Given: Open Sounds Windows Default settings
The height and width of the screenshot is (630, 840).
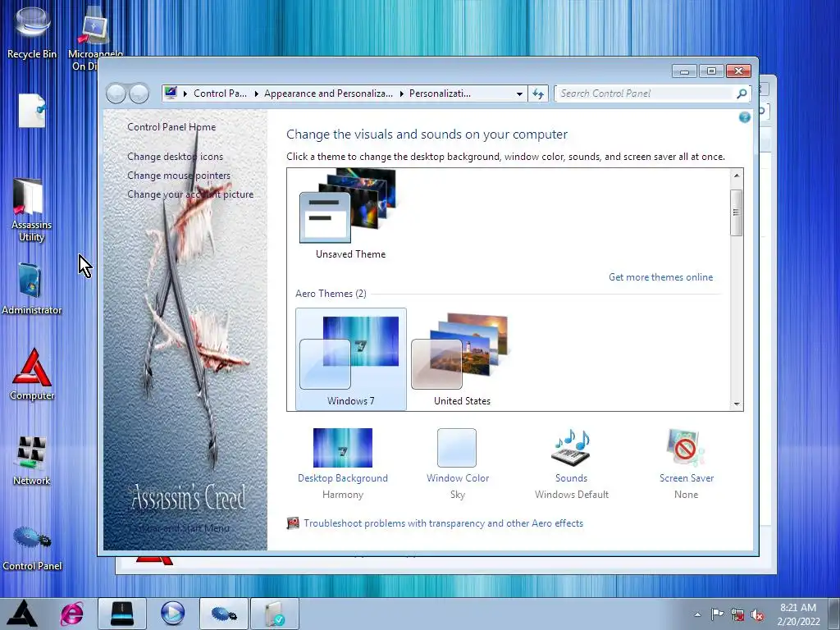Looking at the screenshot, I should pos(571,464).
